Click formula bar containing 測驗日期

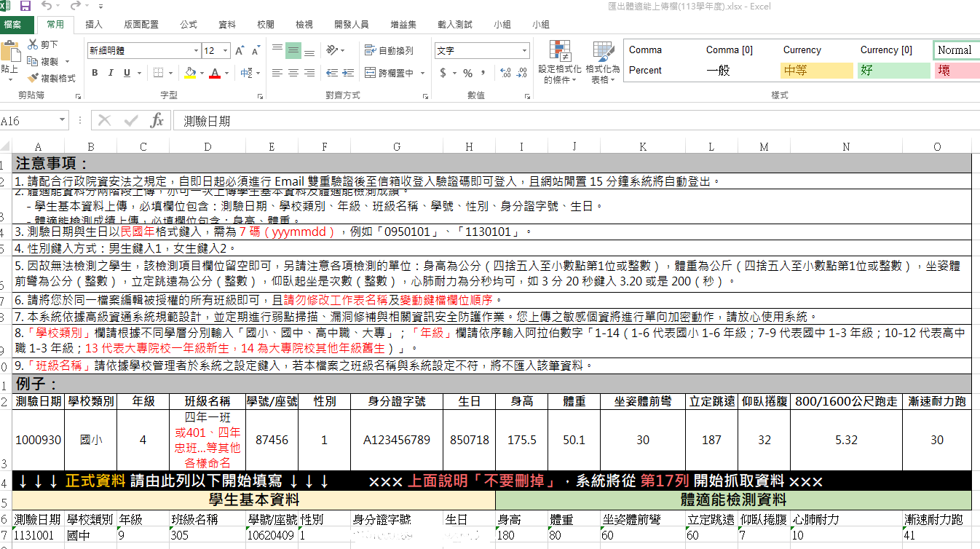pyautogui.click(x=575, y=120)
